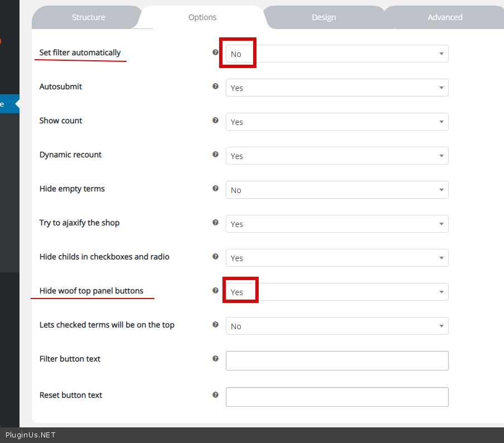
Task: Open the Design tab
Action: tap(323, 17)
